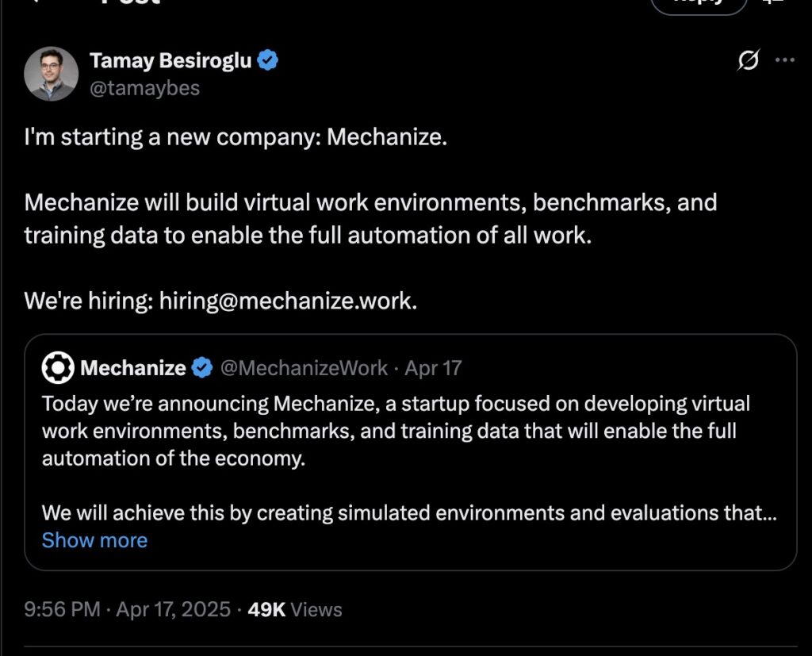The width and height of the screenshot is (812, 656).
Task: Expand quoted post with Show more
Action: pyautogui.click(x=95, y=540)
